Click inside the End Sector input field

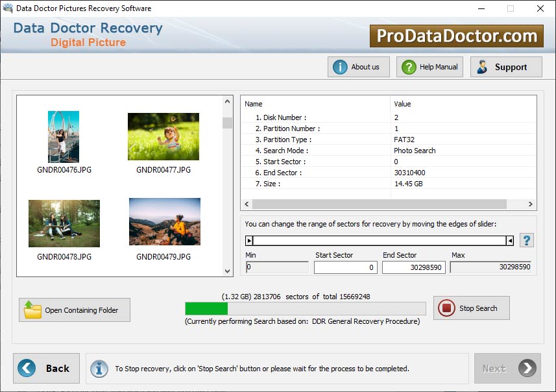(x=413, y=267)
